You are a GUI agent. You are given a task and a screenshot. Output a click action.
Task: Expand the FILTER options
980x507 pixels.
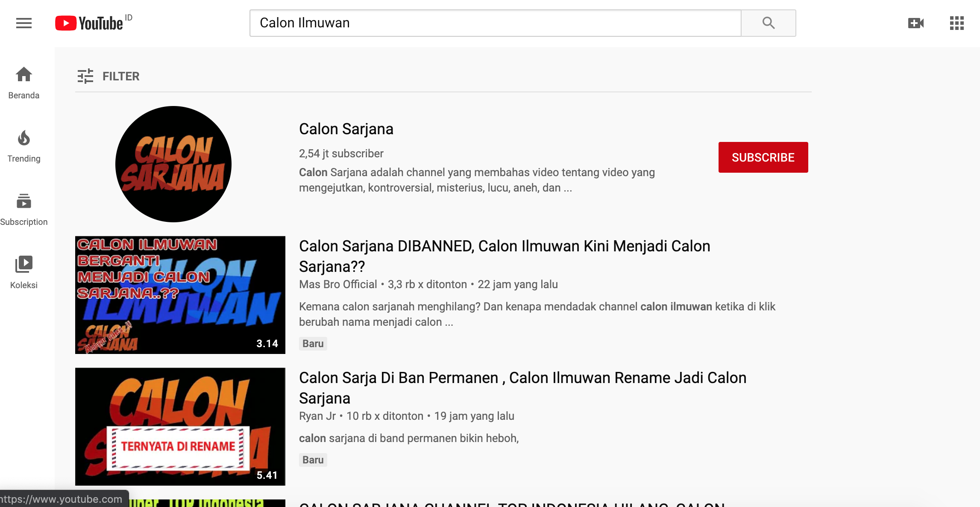(109, 76)
